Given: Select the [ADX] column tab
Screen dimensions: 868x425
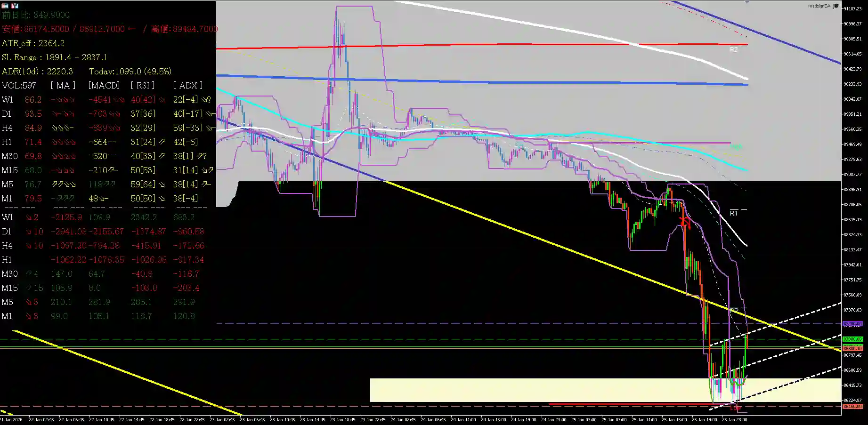Looking at the screenshot, I should click(x=187, y=85).
